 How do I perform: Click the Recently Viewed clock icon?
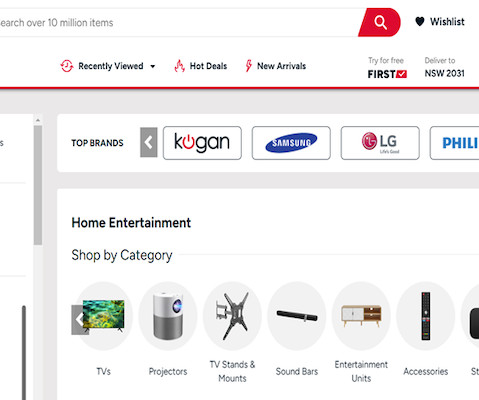click(x=67, y=66)
